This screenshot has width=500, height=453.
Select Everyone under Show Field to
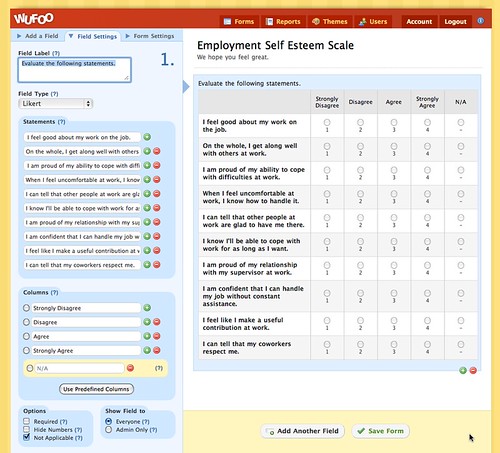click(108, 421)
